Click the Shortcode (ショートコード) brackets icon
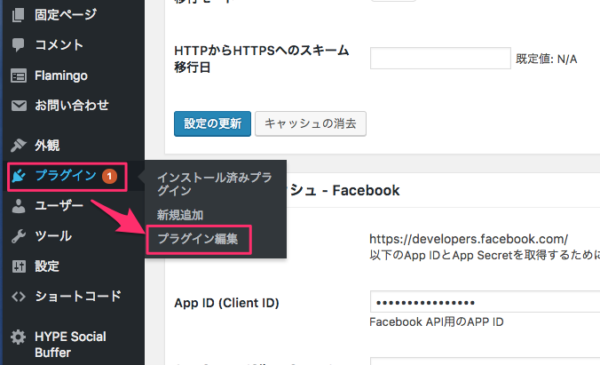 [18, 297]
